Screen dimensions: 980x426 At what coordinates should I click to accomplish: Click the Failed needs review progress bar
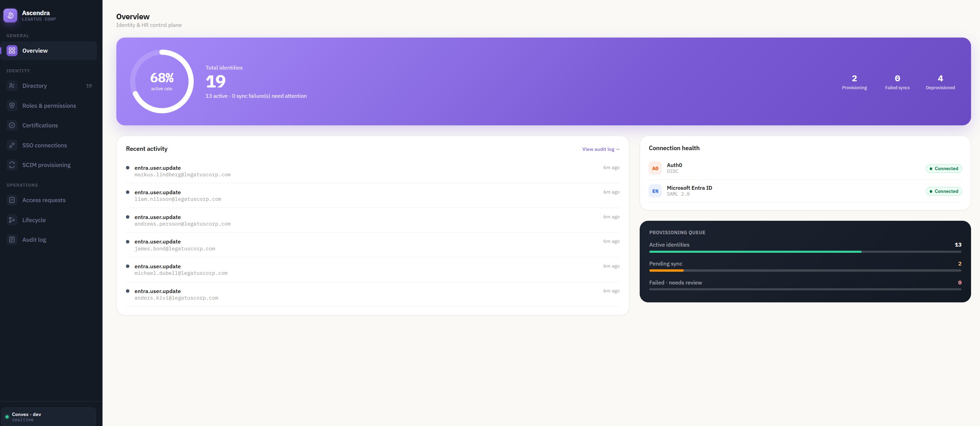tap(805, 289)
